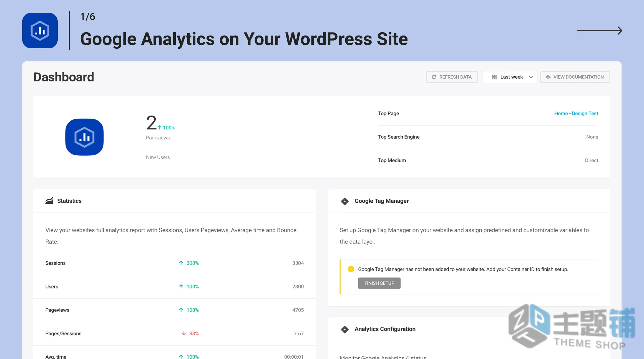Click the Pageviews value 4705
Screen dimensions: 644x359
298,310
